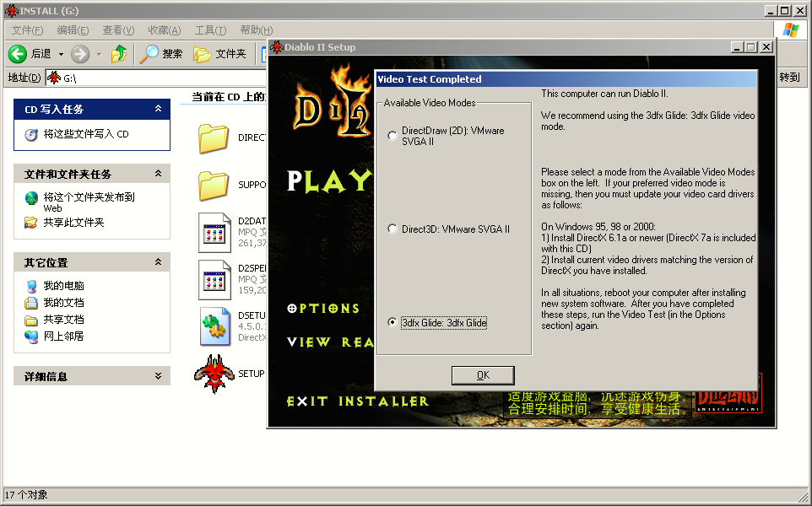Click INSTALL (G:) window title icon

coord(11,10)
